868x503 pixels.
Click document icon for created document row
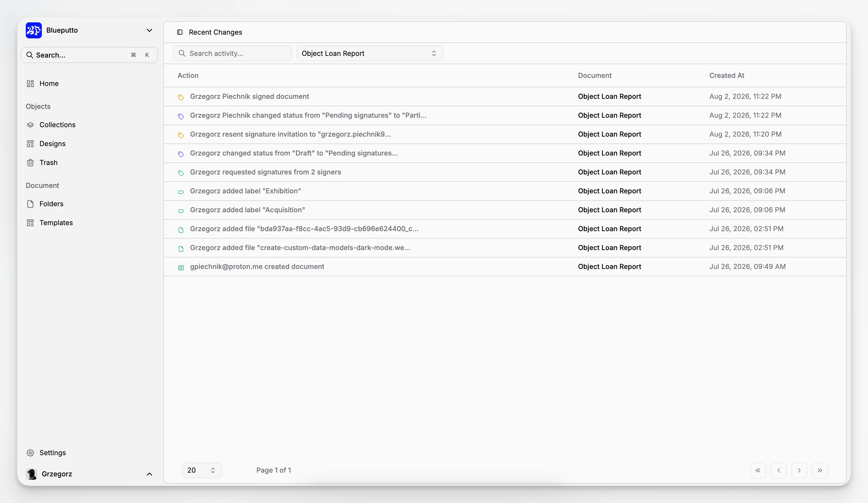(181, 268)
